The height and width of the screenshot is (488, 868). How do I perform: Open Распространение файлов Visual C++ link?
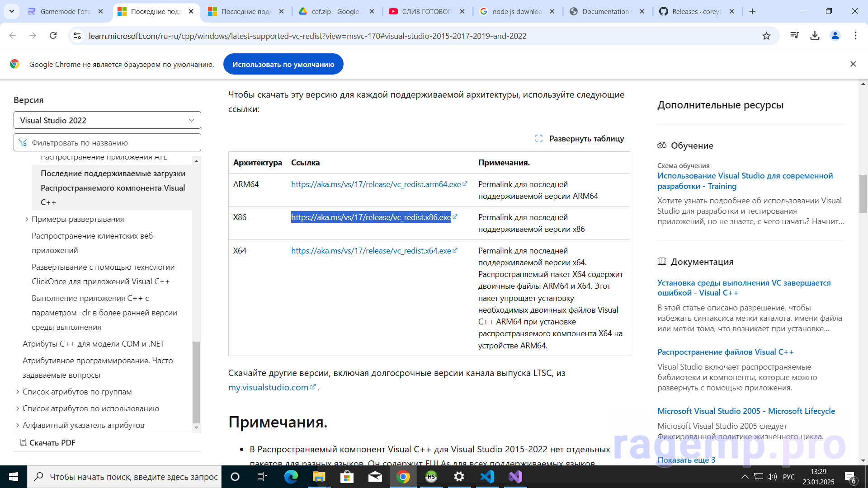tap(726, 352)
